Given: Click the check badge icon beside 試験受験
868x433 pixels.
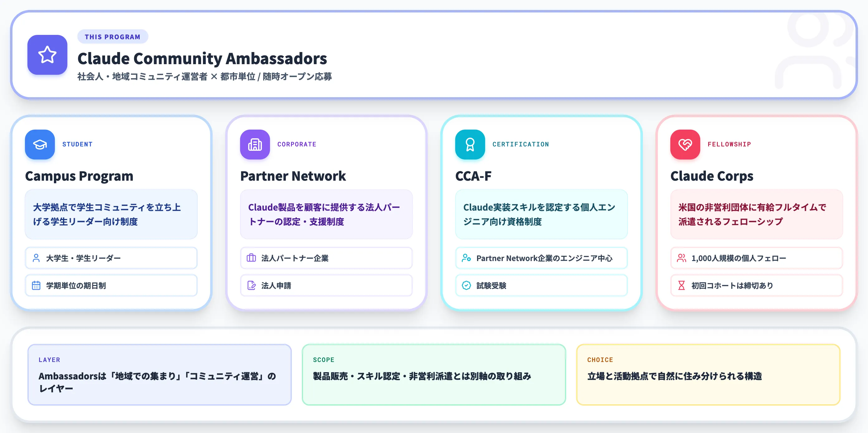Looking at the screenshot, I should (466, 286).
